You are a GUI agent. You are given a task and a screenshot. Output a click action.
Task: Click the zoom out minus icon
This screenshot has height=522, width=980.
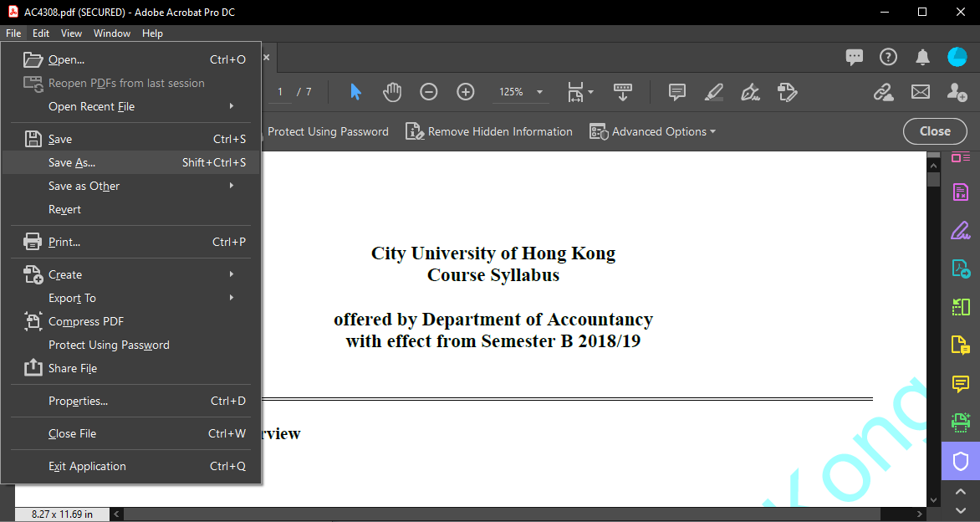coord(429,92)
